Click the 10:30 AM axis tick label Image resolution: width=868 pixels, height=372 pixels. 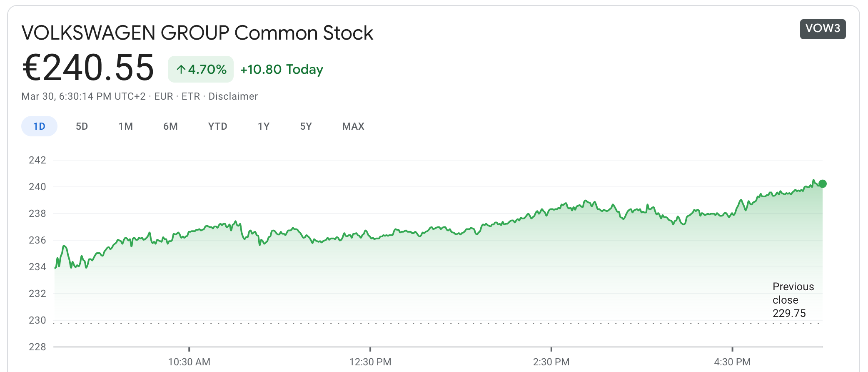189,362
